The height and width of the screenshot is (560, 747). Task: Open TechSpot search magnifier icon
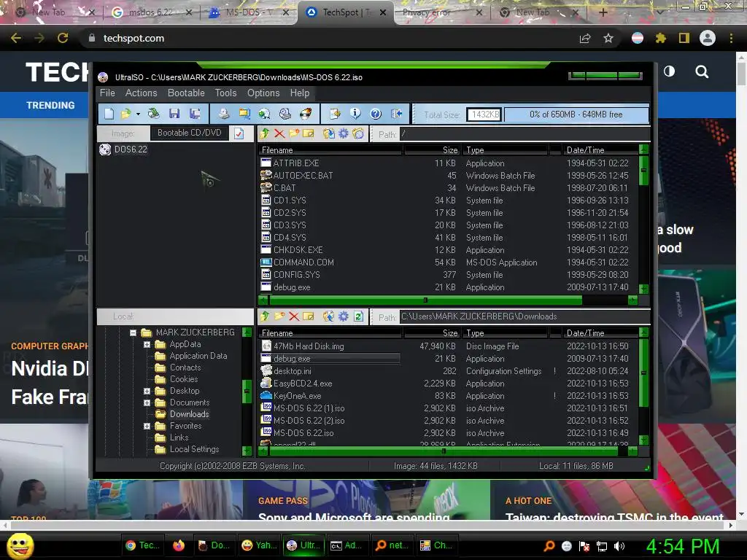[x=702, y=71]
